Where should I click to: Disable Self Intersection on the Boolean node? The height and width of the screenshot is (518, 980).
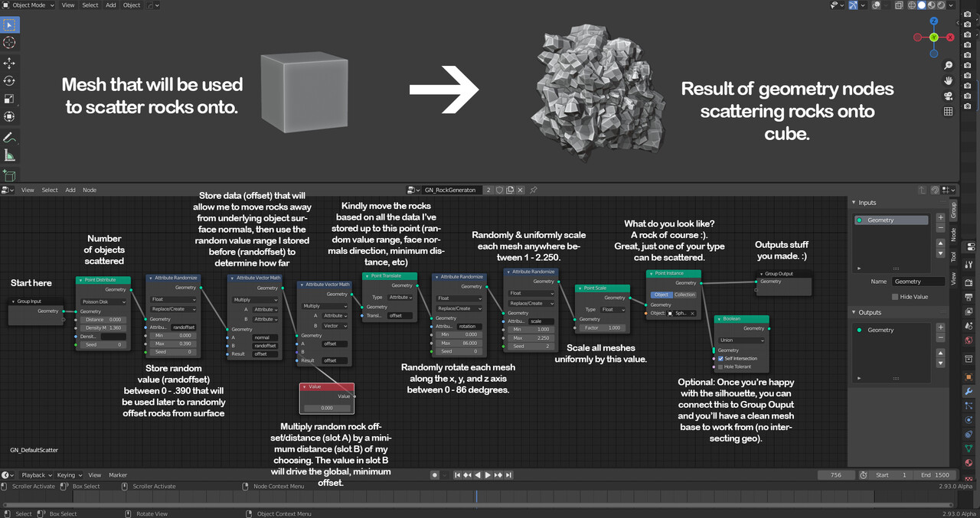pyautogui.click(x=720, y=359)
